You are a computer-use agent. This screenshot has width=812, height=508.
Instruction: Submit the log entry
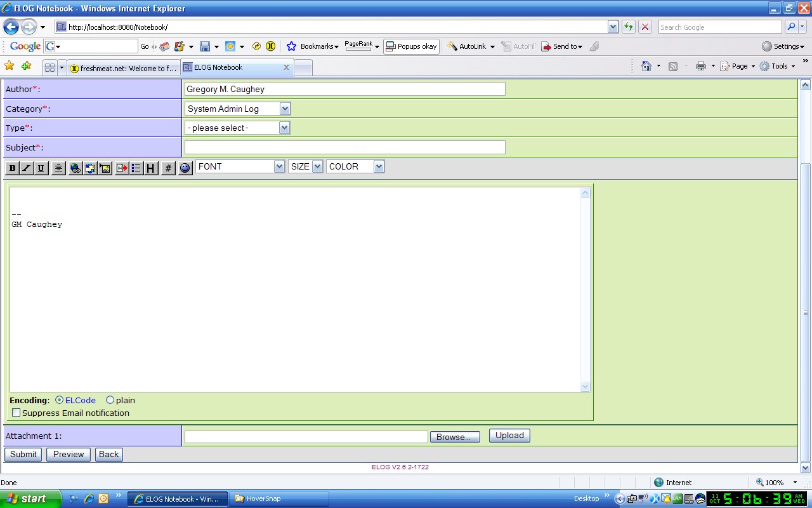pos(23,454)
